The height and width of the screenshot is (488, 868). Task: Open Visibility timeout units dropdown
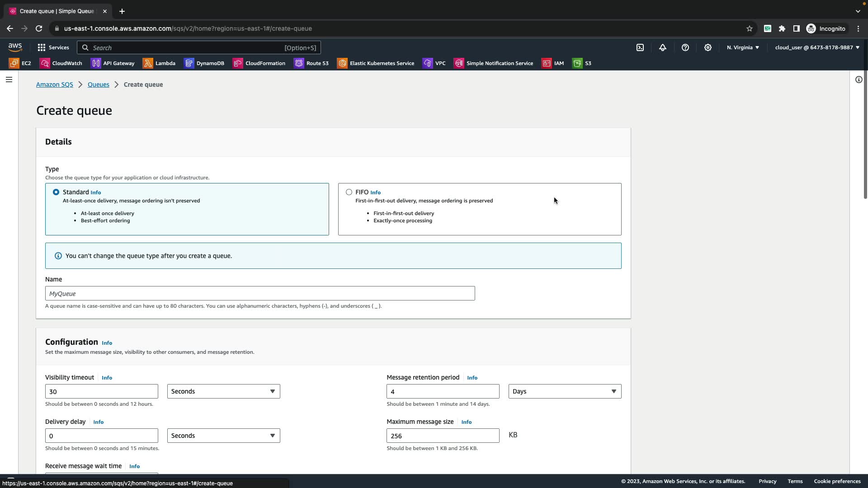point(223,391)
